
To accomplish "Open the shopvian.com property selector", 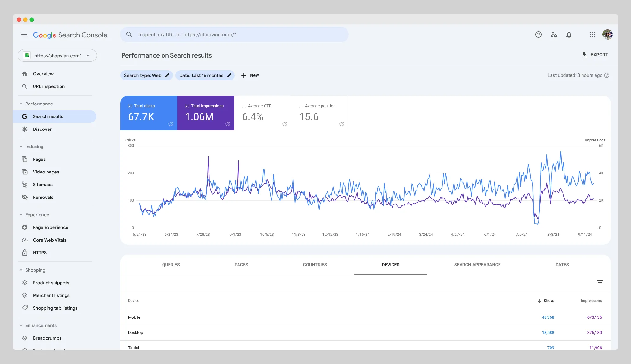I will pyautogui.click(x=57, y=55).
